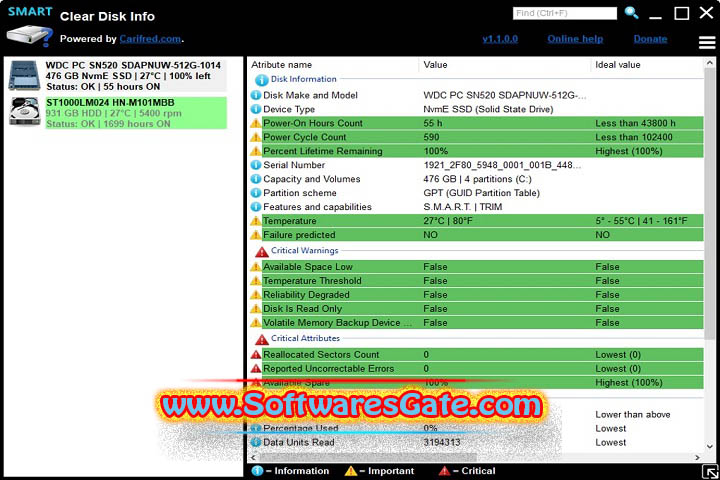Click the Value column header
Image resolution: width=720 pixels, height=480 pixels.
[x=435, y=65]
